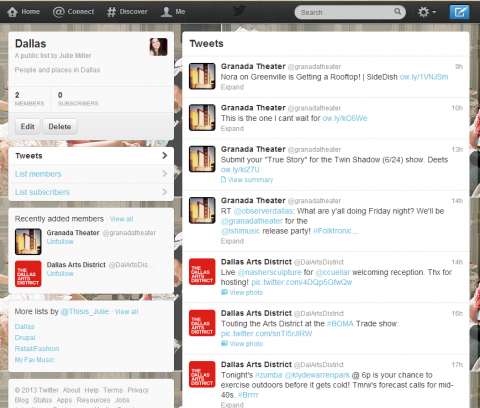Viewport: 480px width, 408px height.
Task: Open the Dallas list link
Action: [x=25, y=327]
